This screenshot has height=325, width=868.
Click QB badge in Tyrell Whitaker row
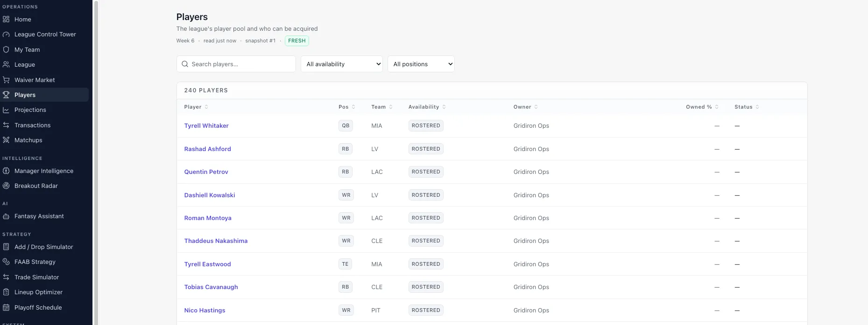pyautogui.click(x=346, y=125)
